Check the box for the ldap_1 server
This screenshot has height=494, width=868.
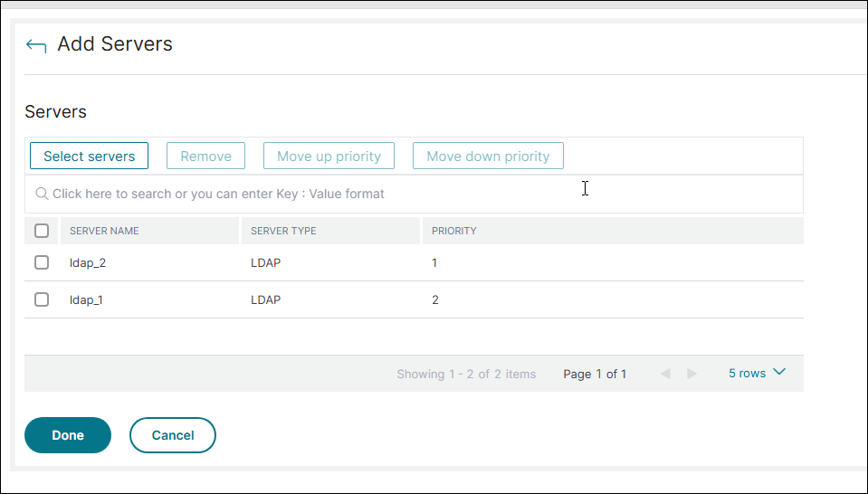coord(42,299)
